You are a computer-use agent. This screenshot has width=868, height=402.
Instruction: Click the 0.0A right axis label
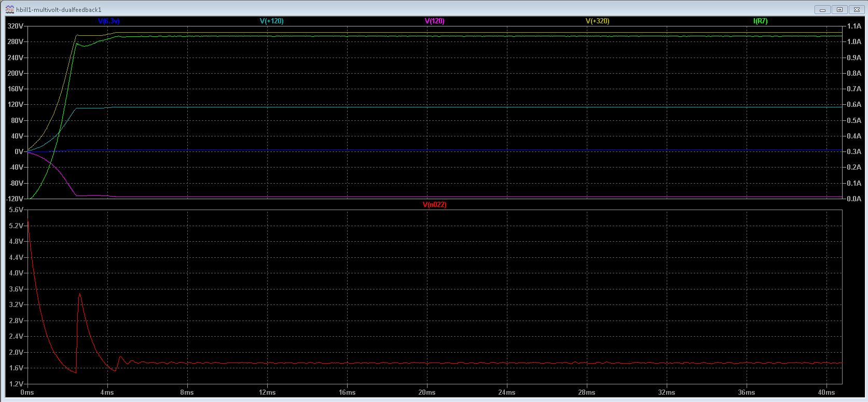click(854, 199)
